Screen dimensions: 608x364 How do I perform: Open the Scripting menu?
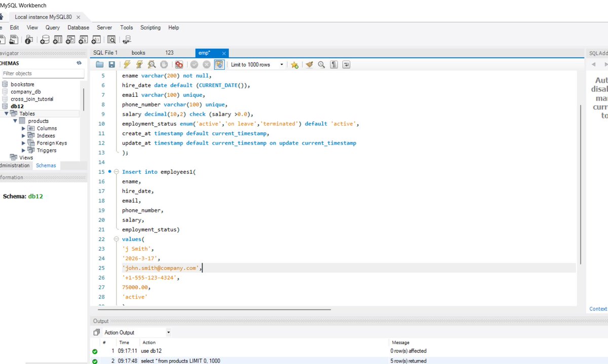point(150,27)
